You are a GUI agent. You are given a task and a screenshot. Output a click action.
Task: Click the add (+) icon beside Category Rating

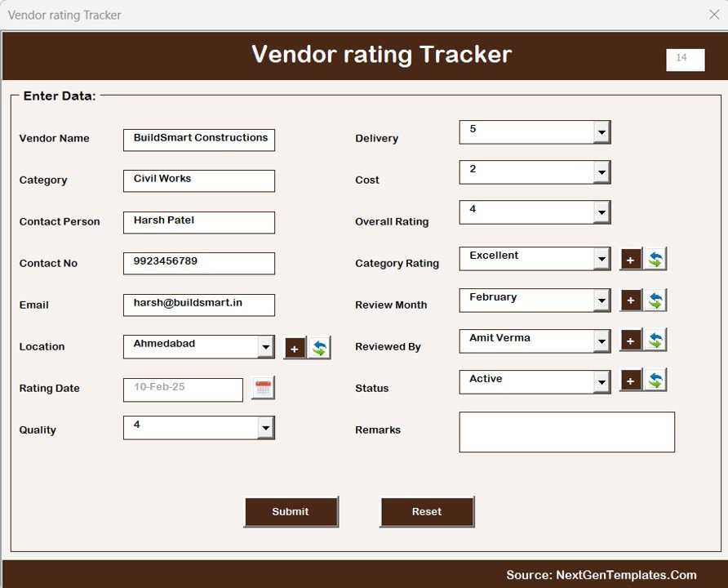tap(631, 259)
